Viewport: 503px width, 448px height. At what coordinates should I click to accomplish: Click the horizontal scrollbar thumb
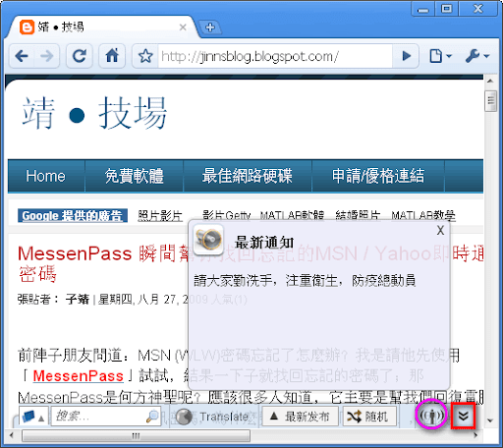(x=136, y=435)
